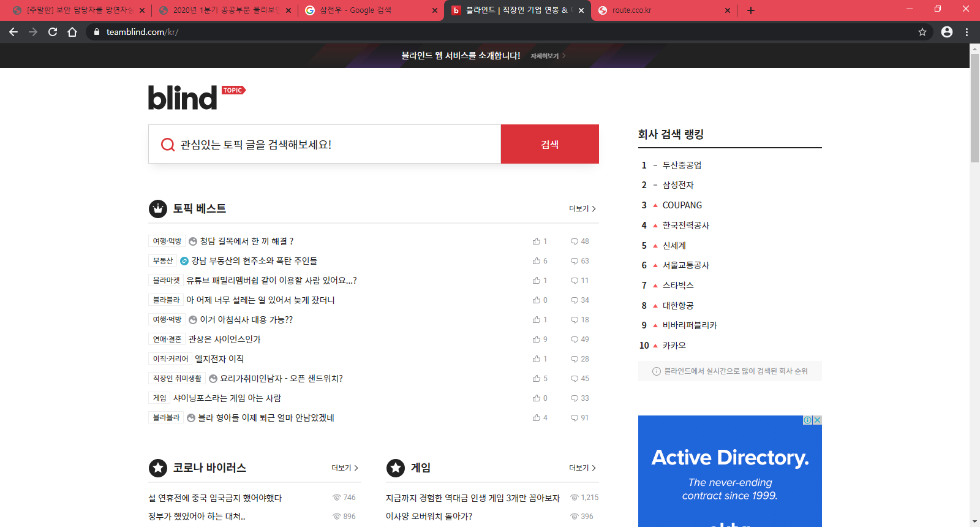
Task: Open post '샤이닝포스라는 게임 아는 사람'
Action: (227, 398)
